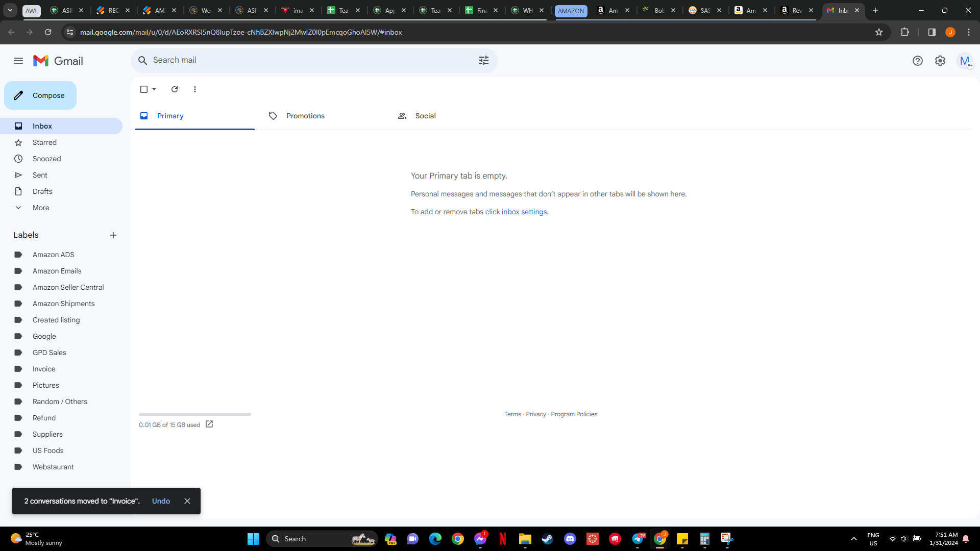Click the Gmail logo
This screenshot has height=551, width=980.
pyautogui.click(x=58, y=61)
